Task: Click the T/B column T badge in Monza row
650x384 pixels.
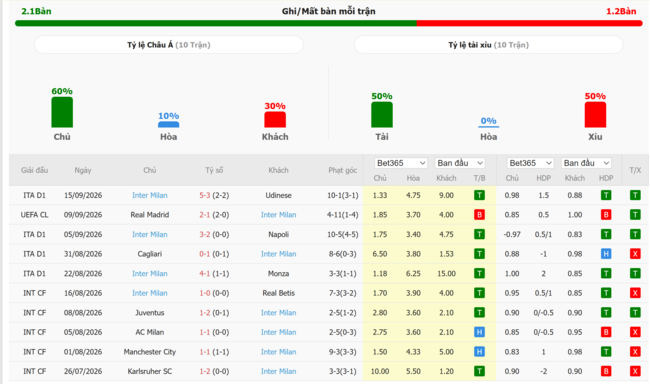Action: [x=479, y=273]
